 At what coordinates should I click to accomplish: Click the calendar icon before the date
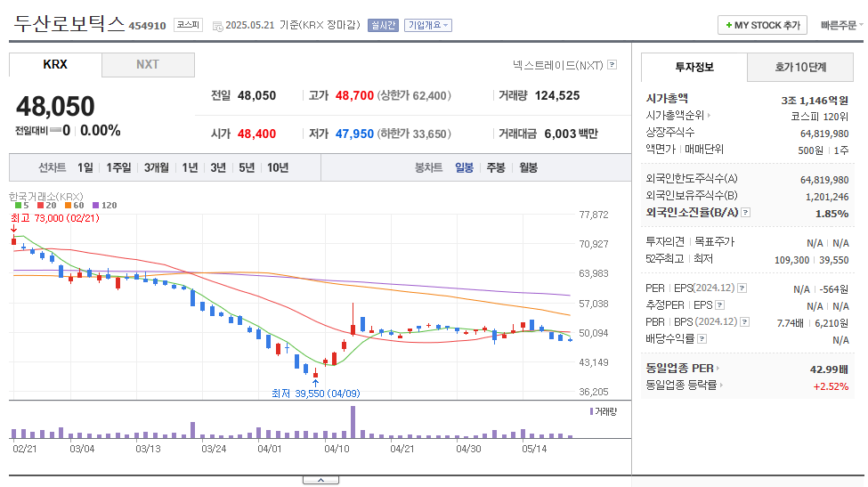[218, 26]
